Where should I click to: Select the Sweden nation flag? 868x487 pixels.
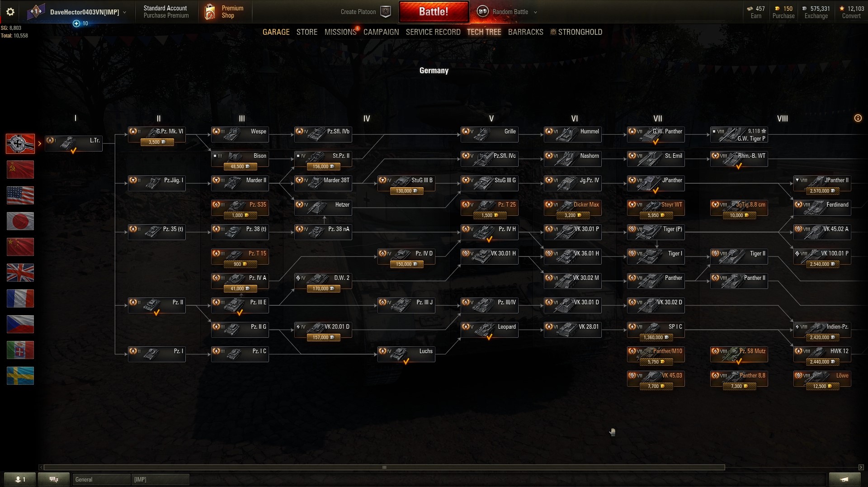pyautogui.click(x=20, y=376)
